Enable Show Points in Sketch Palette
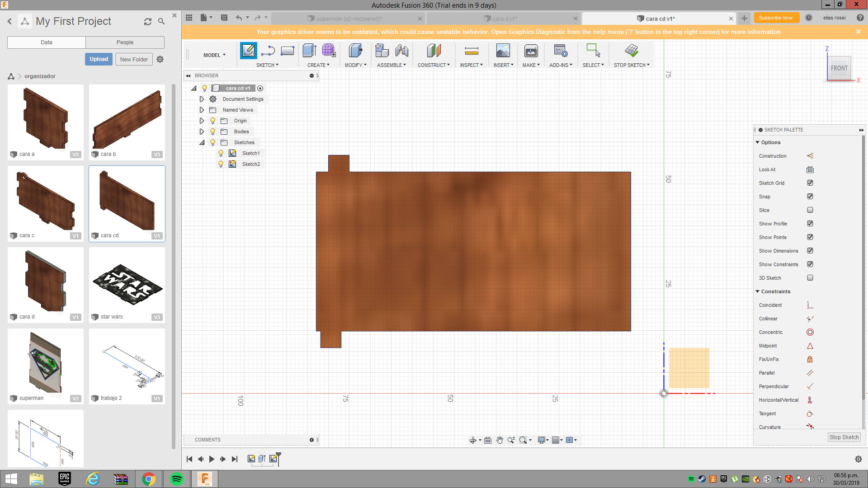868x488 pixels. [810, 237]
